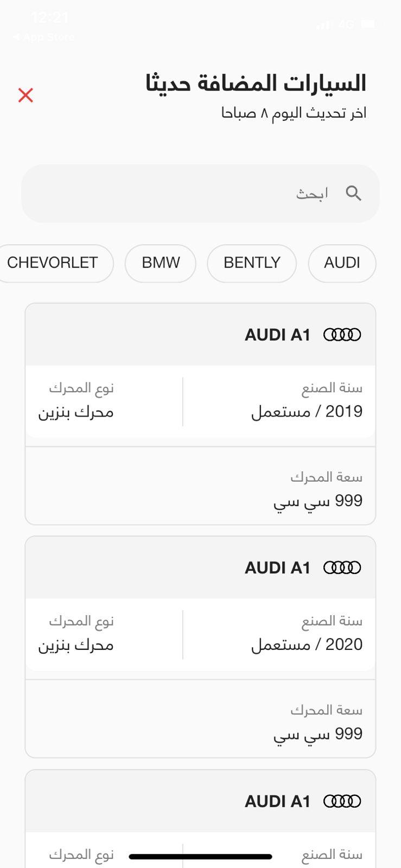Viewport: 401px width, 868px height.
Task: Choose the BENTLY brand chip
Action: (x=252, y=263)
